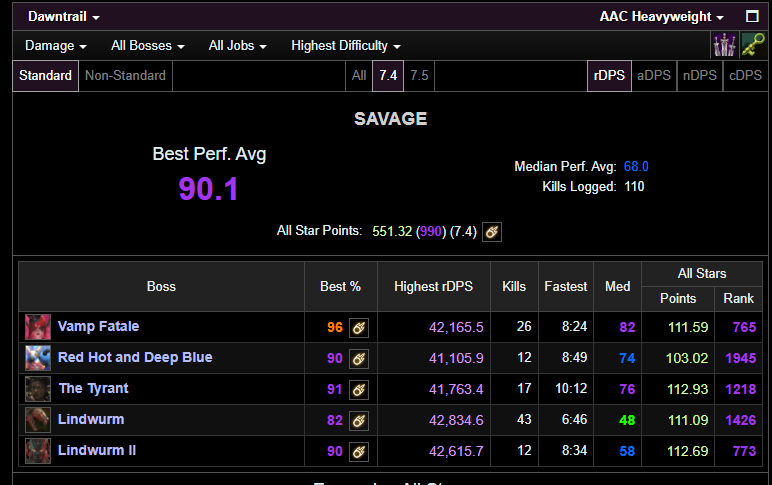Open The Tyrant boss link
The image size is (772, 485).
pos(94,388)
